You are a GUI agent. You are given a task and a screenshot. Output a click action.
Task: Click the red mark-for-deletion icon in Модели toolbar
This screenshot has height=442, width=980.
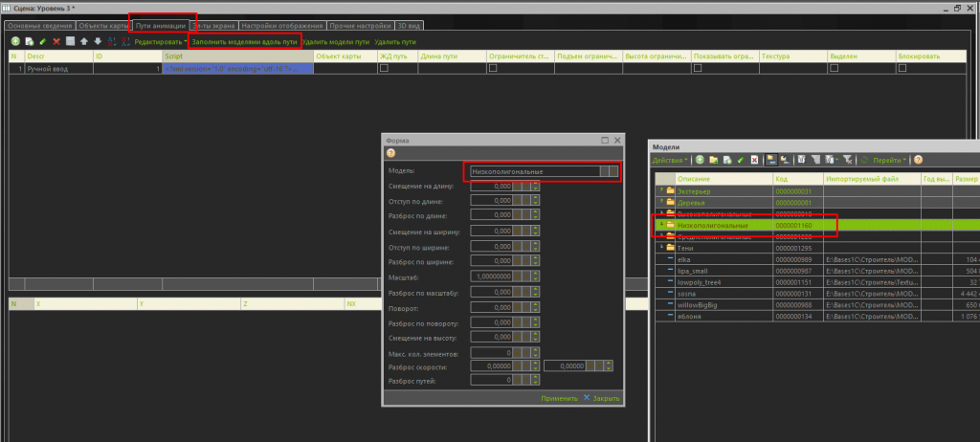[754, 160]
